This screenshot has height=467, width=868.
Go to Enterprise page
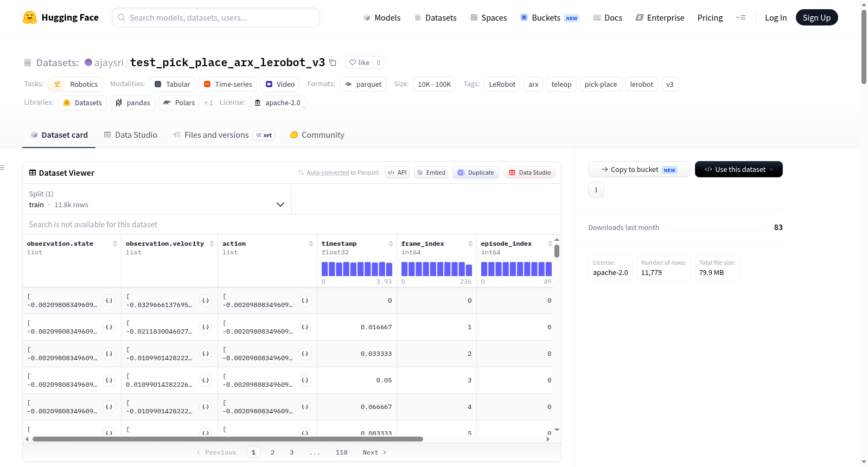pyautogui.click(x=660, y=17)
